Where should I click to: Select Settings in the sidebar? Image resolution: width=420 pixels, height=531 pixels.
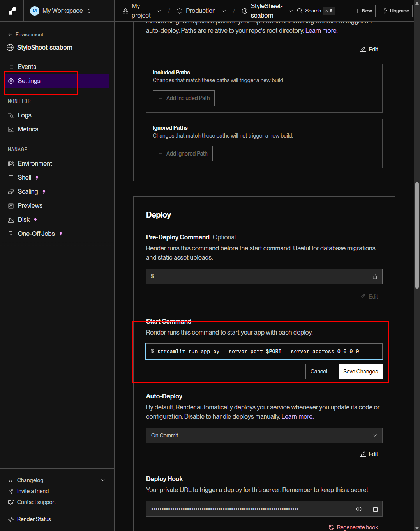(x=57, y=81)
